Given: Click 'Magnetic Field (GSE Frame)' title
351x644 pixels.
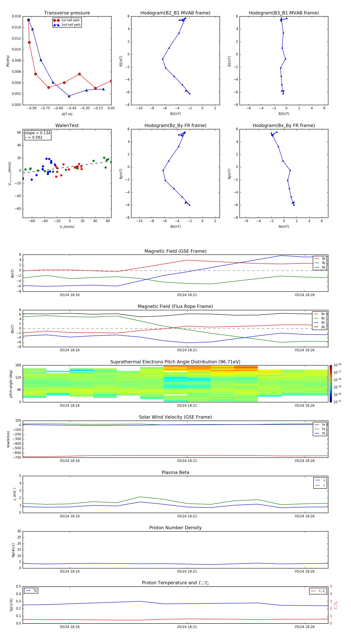Looking at the screenshot, I should (175, 251).
